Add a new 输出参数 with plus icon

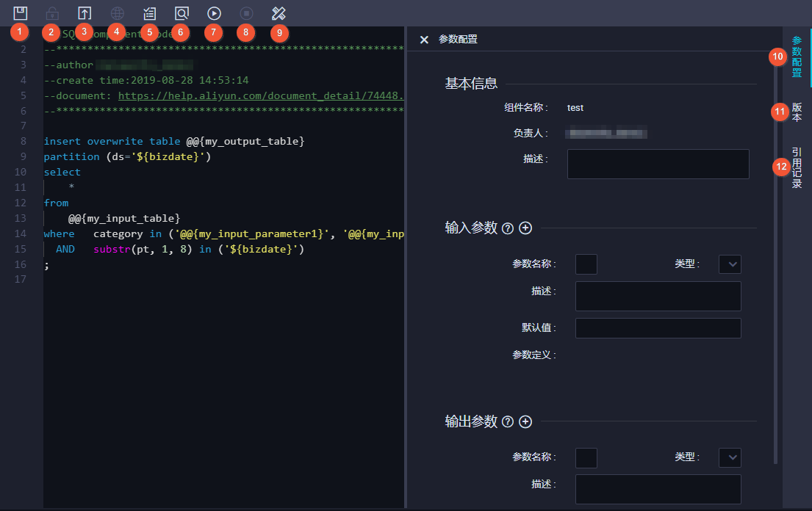pyautogui.click(x=525, y=421)
